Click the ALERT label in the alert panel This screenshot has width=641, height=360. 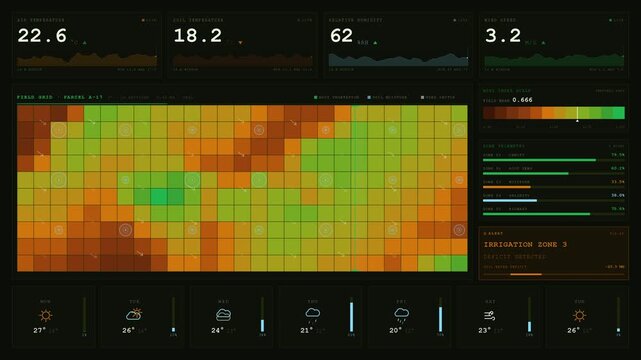(493, 234)
